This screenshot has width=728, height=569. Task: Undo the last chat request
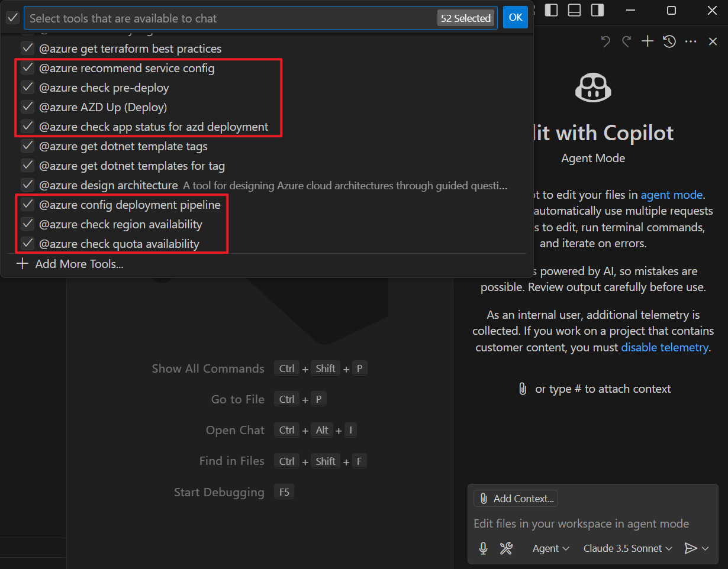pyautogui.click(x=605, y=41)
